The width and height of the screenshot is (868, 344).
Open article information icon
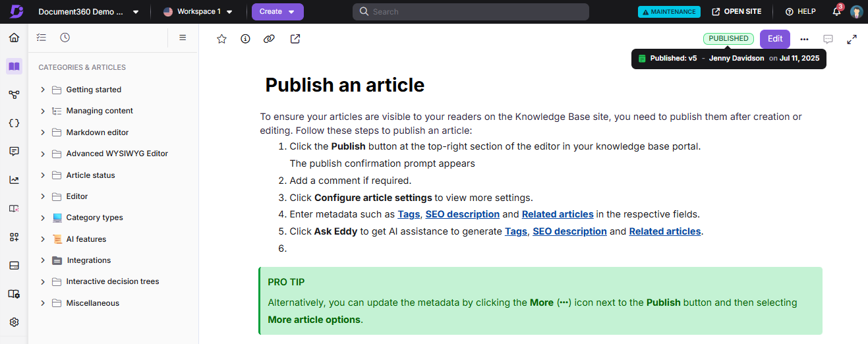pos(245,39)
